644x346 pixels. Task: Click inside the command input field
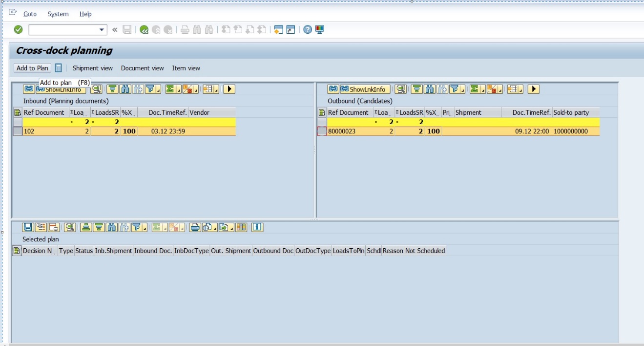click(x=63, y=30)
